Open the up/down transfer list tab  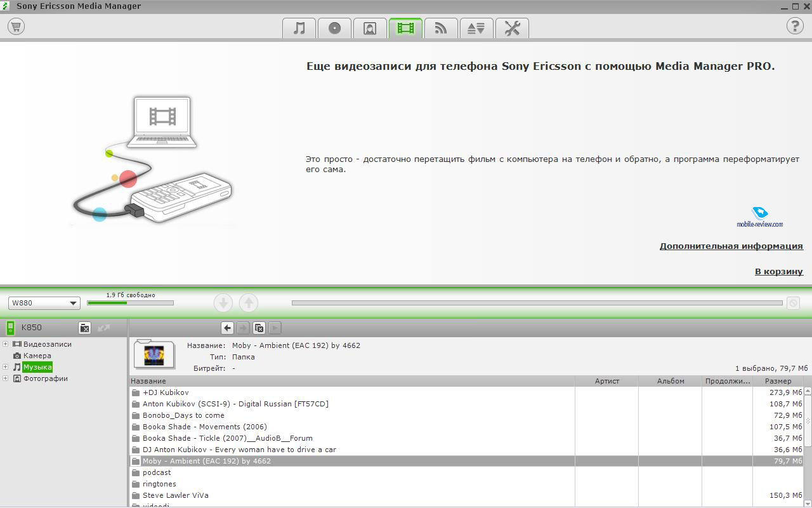tap(476, 28)
